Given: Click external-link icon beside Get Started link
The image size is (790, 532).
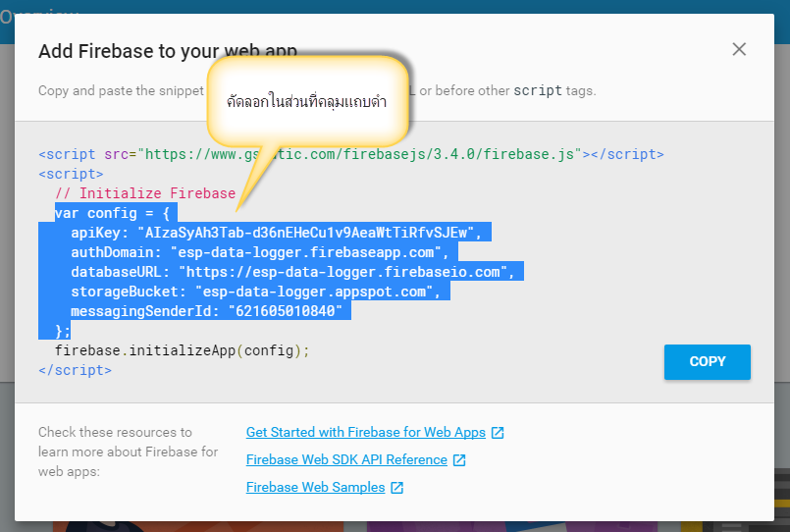Looking at the screenshot, I should [498, 433].
